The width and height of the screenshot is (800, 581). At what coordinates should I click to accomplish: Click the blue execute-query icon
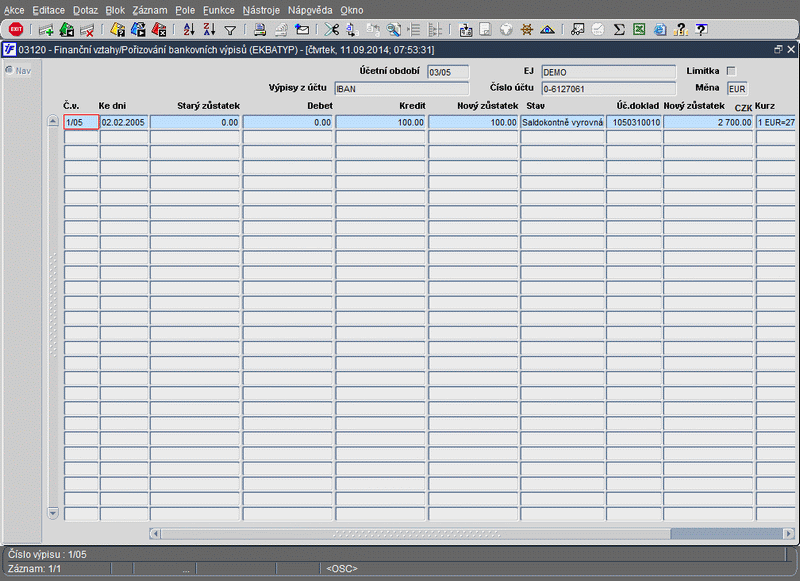click(138, 30)
